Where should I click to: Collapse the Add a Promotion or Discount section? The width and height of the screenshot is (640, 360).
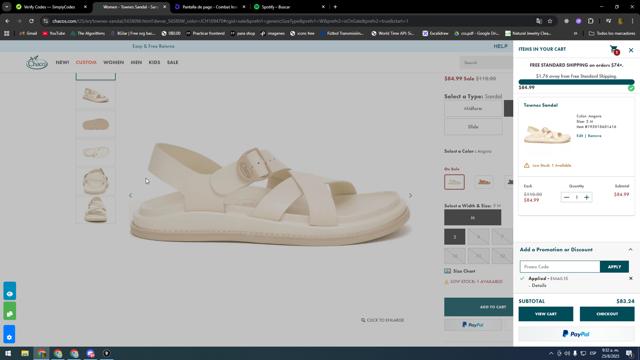[x=630, y=249]
